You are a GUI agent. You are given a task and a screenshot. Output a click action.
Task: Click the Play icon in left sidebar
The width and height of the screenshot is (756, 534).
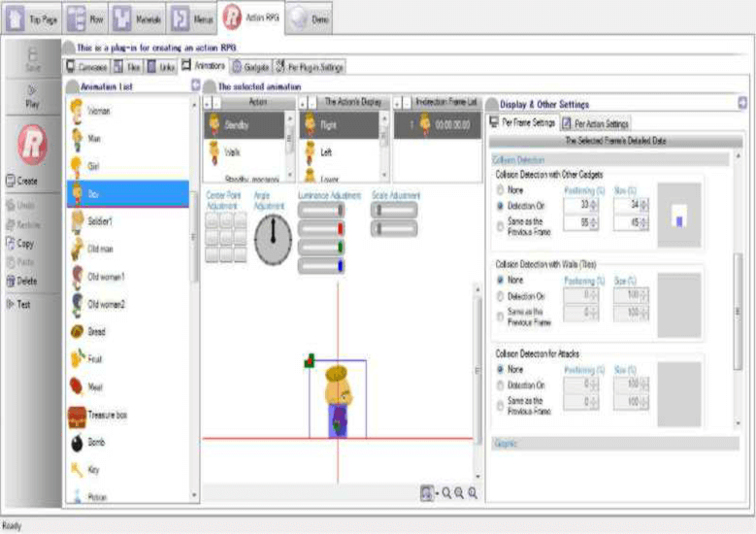tap(30, 94)
